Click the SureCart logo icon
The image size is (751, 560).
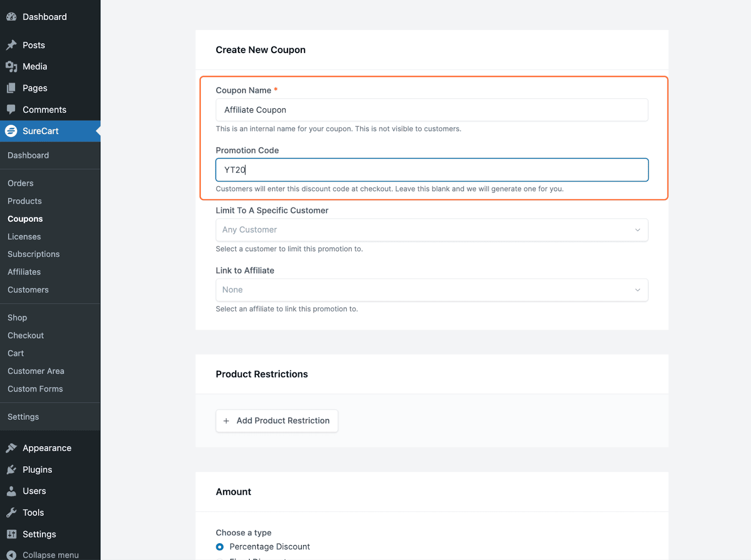click(x=11, y=131)
